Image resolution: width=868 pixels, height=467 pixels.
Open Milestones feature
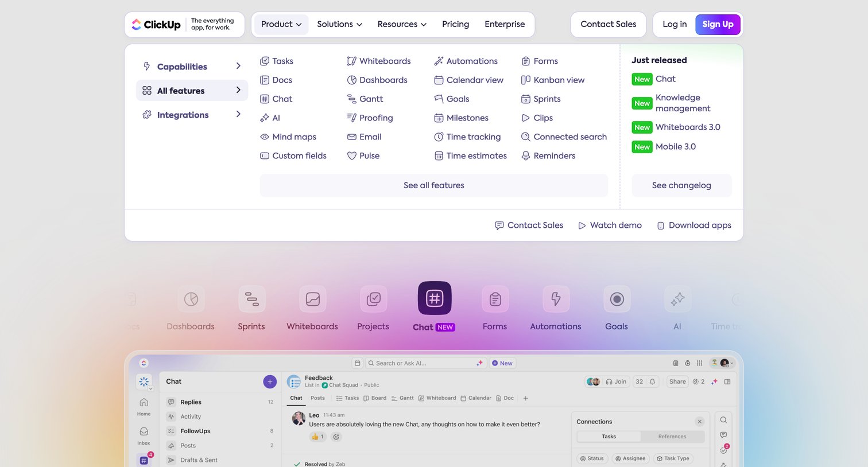click(462, 118)
